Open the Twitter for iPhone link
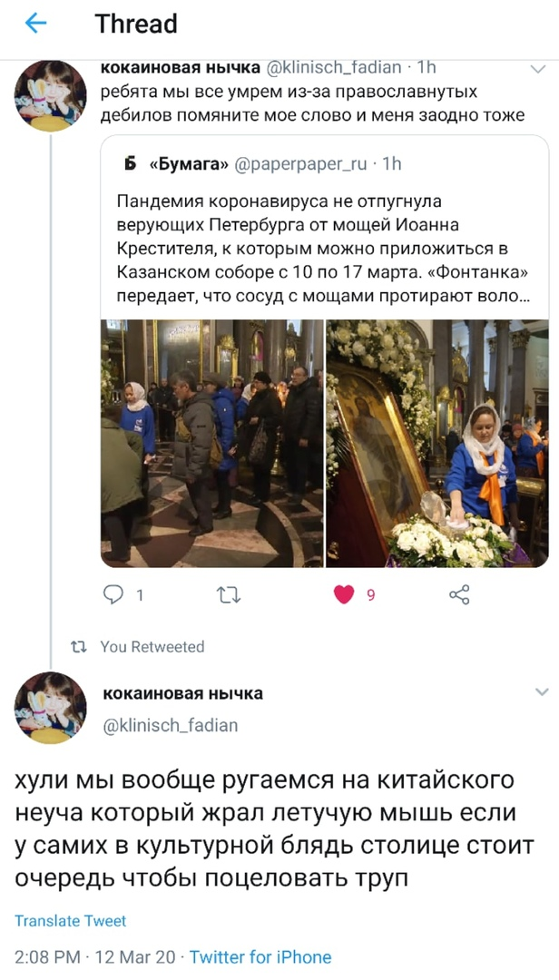The height and width of the screenshot is (980, 559). pyautogui.click(x=260, y=957)
